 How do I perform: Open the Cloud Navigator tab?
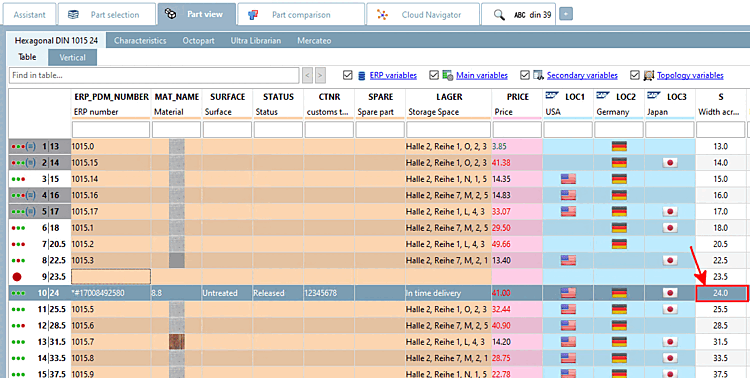[423, 14]
